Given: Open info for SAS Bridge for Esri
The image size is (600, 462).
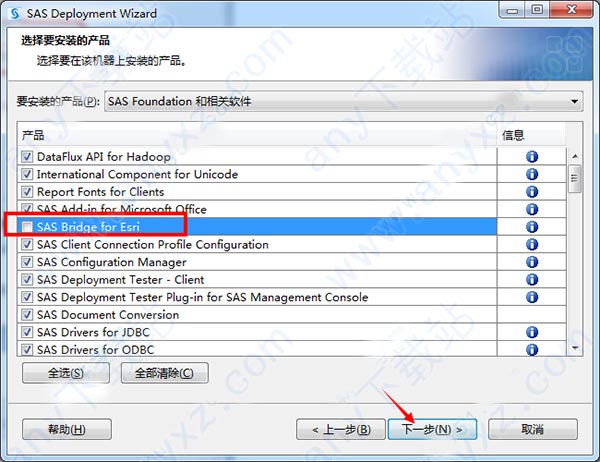Looking at the screenshot, I should coord(532,227).
